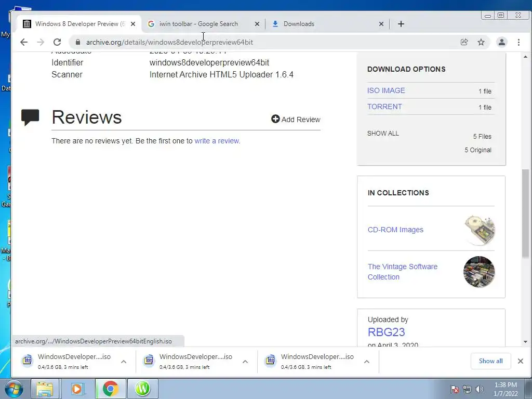Click the Scanner value Internet Archive HTML5 Uploader

(x=221, y=75)
